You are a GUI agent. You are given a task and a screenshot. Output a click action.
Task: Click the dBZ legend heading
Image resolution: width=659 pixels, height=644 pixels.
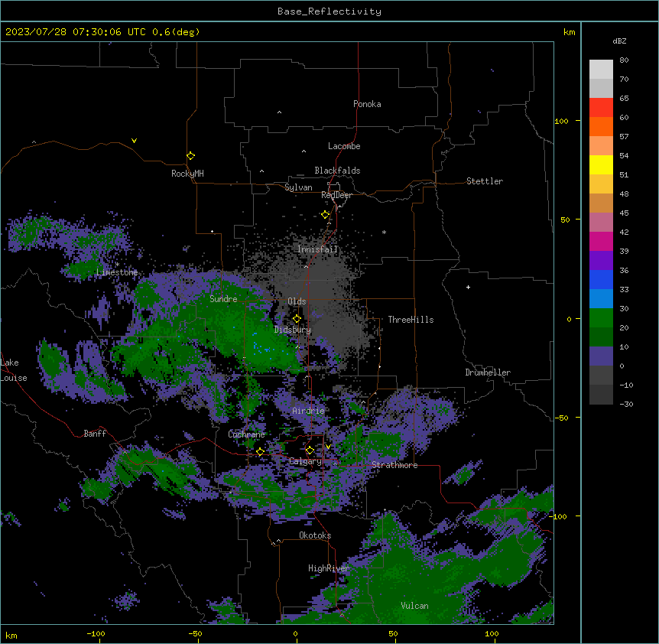coord(619,41)
